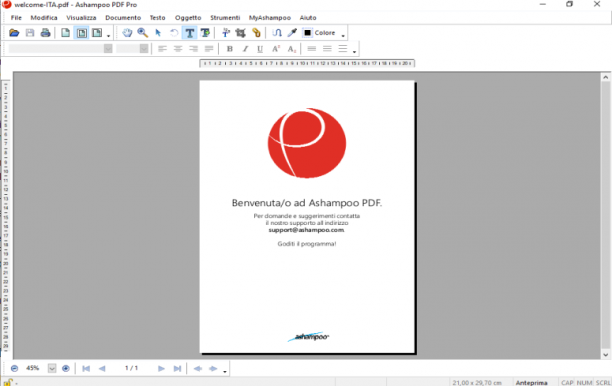612x386 pixels.
Task: Select the Zoom magnifier tool
Action: pos(142,33)
